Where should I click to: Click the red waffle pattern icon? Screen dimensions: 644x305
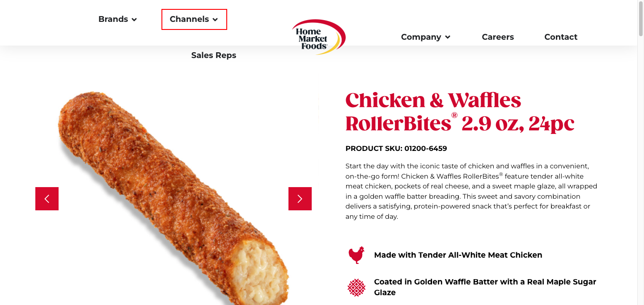point(356,288)
